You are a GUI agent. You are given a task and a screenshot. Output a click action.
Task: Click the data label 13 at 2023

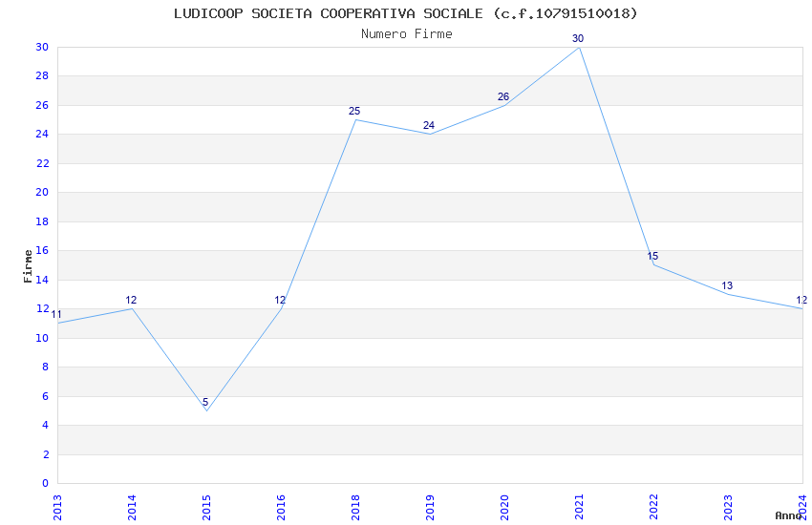click(x=727, y=285)
